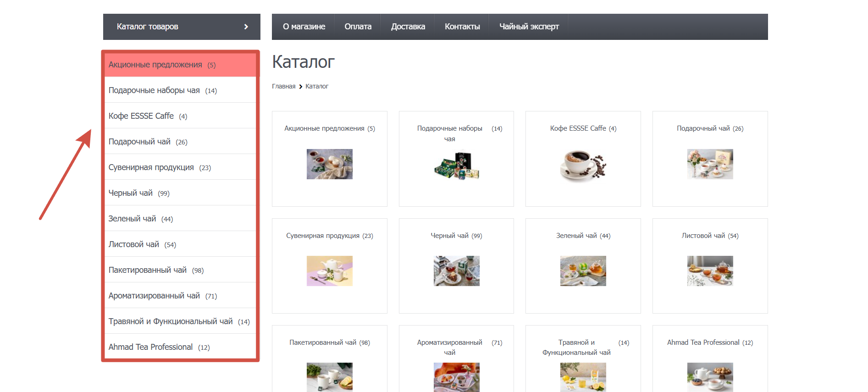Click the Ароматизированный чай card image

click(457, 377)
